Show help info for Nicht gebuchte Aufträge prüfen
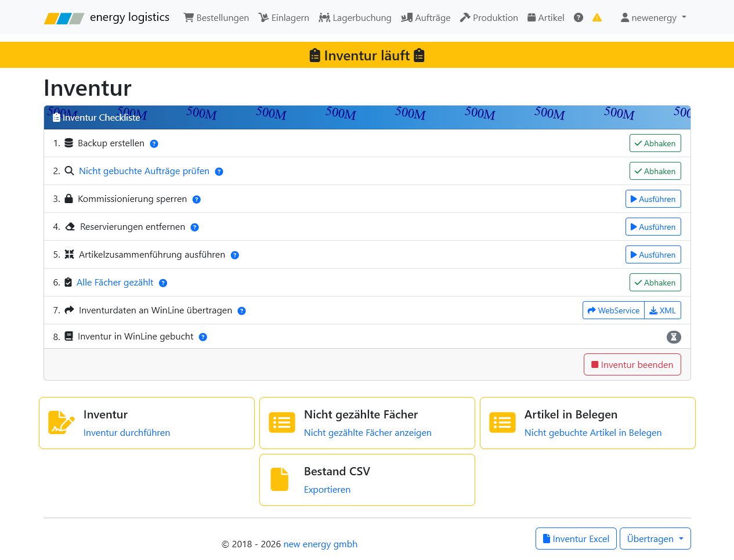Image resolution: width=734 pixels, height=560 pixels. click(x=219, y=172)
